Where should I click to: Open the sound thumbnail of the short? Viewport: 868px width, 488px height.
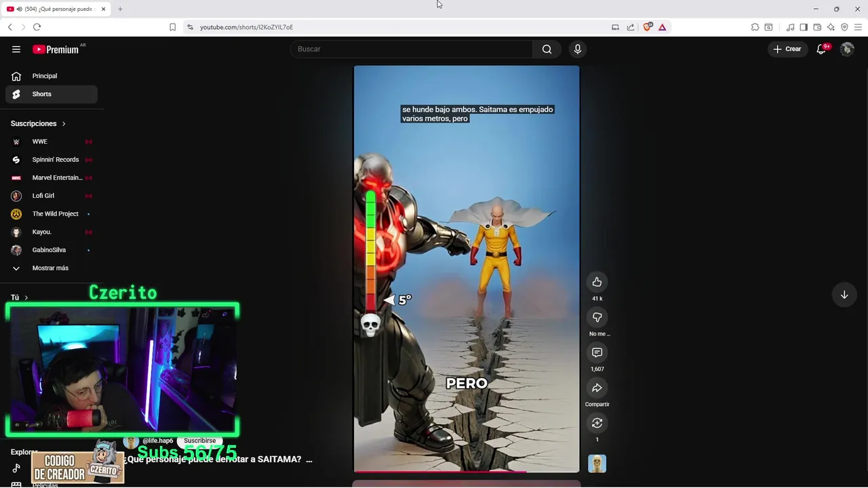pos(597,464)
